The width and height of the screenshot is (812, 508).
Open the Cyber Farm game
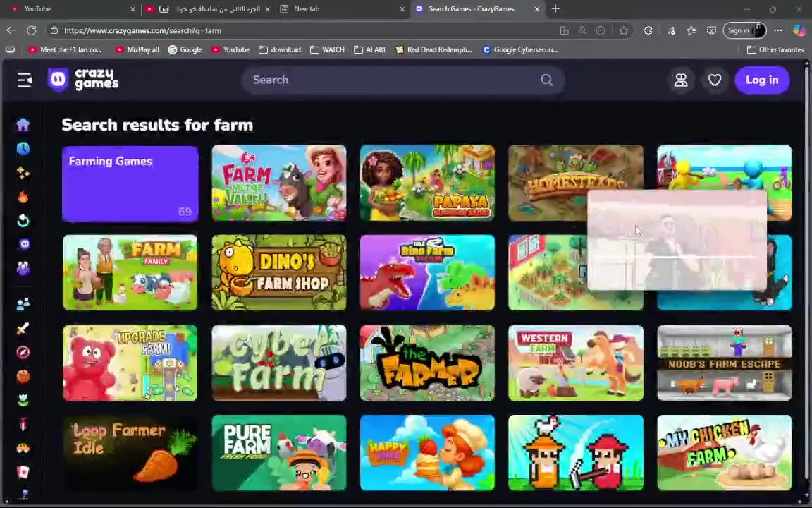(x=278, y=363)
